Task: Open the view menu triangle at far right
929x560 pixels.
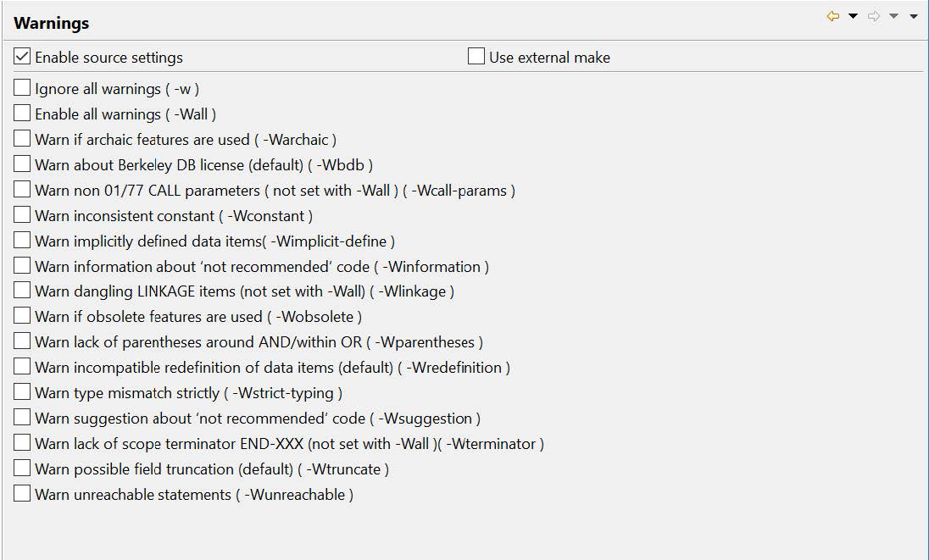Action: (914, 16)
